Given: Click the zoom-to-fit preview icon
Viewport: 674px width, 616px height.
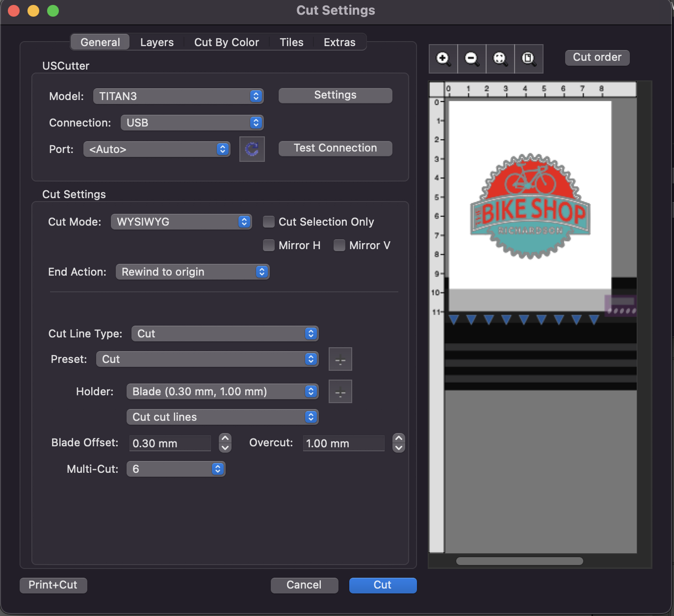Looking at the screenshot, I should click(x=500, y=59).
